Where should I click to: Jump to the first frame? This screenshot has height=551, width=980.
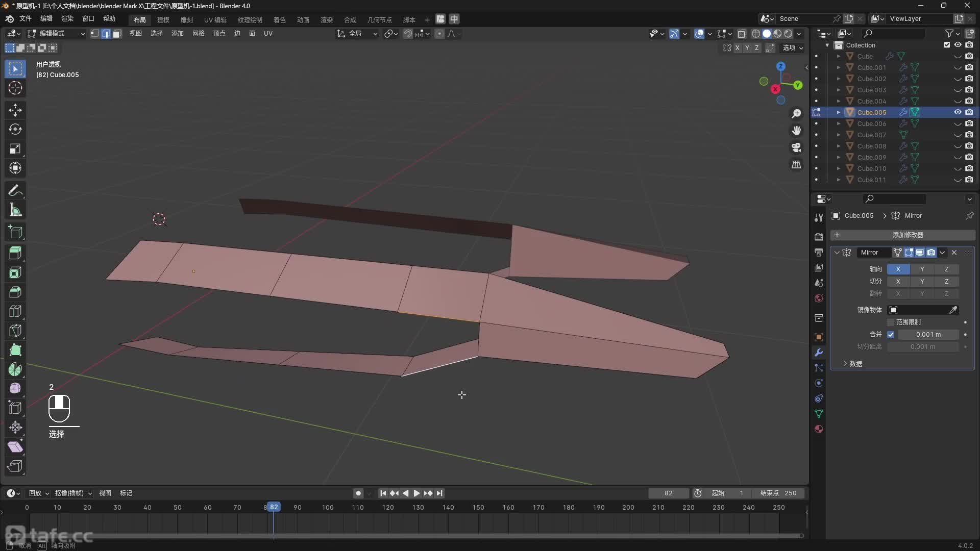(x=383, y=493)
